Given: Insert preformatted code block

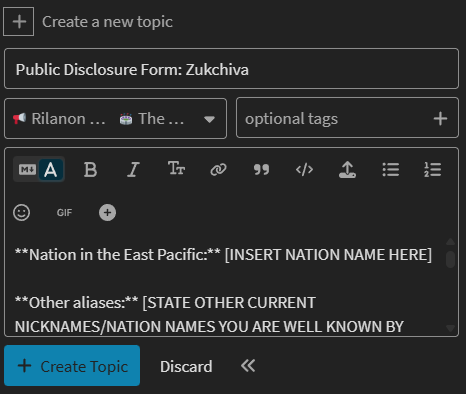Looking at the screenshot, I should coord(304,170).
